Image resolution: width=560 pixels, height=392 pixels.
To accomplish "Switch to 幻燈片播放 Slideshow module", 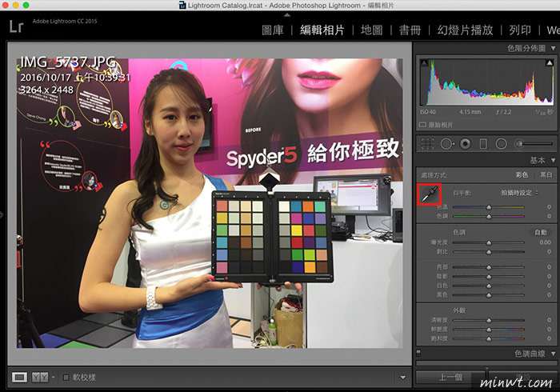I will pos(465,30).
